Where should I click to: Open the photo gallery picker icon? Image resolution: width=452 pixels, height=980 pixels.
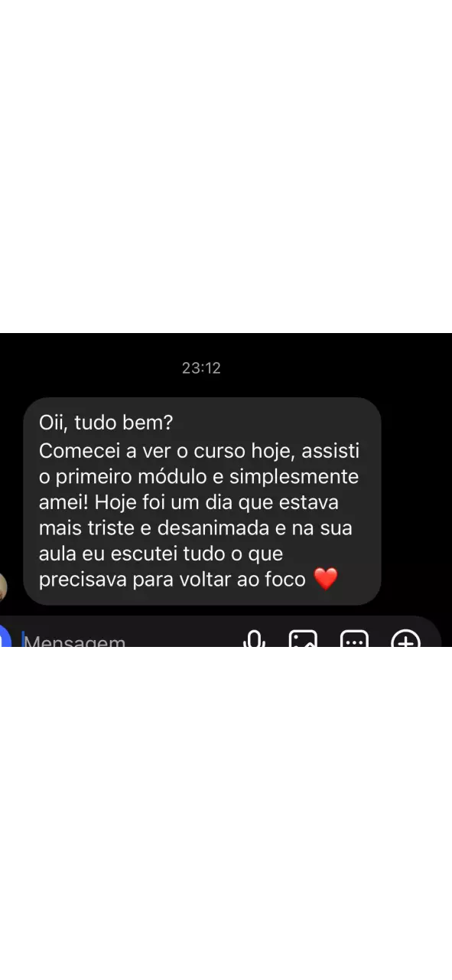coord(303,639)
